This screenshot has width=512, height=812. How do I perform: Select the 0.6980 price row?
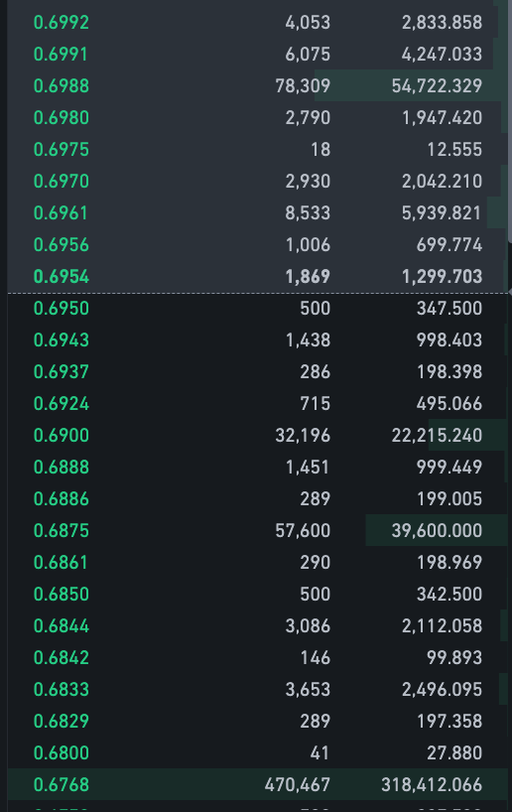click(x=257, y=117)
